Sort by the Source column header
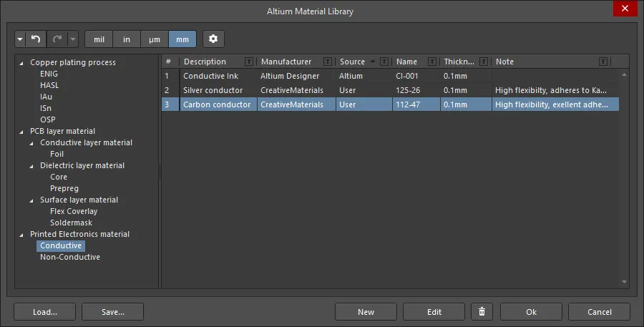644x327 pixels. coord(352,62)
